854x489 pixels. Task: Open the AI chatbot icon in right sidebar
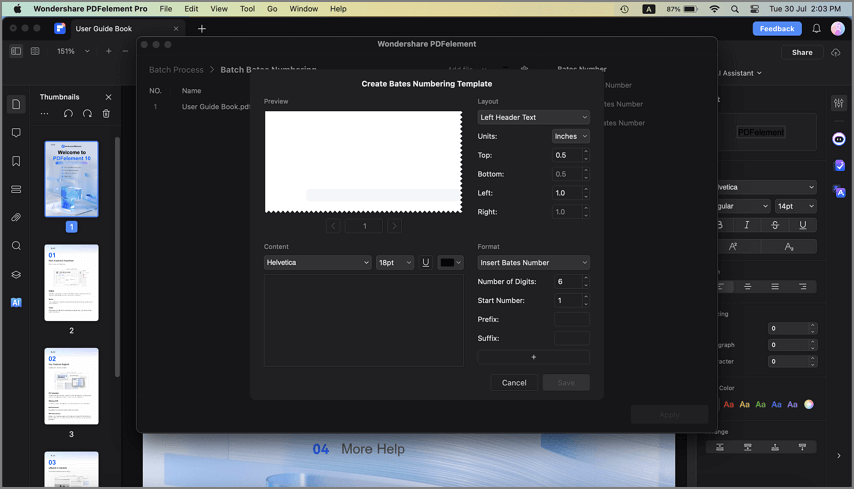click(839, 139)
